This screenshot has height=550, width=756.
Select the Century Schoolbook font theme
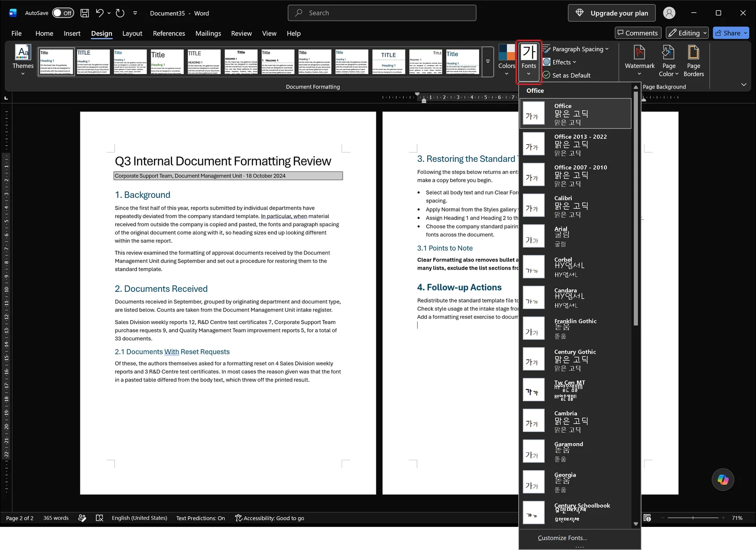click(x=576, y=513)
